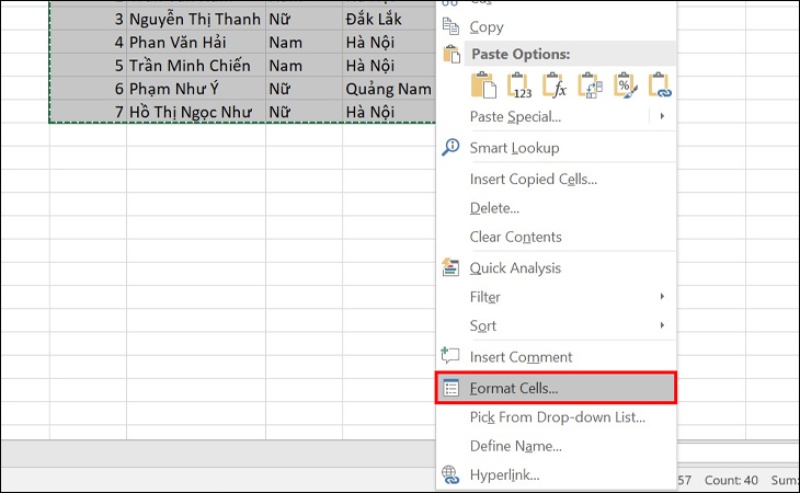Viewport: 800px width, 493px height.
Task: Click number 5 cell beside Trần Minh Chiến
Action: pyautogui.click(x=88, y=65)
